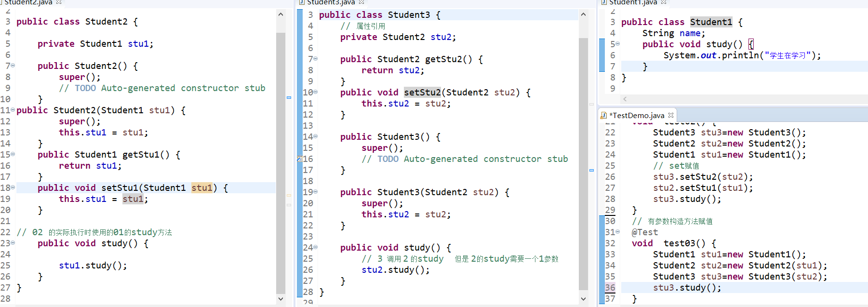Click 'stu2.setStu1(stu1);' in TestDemo

coord(703,188)
